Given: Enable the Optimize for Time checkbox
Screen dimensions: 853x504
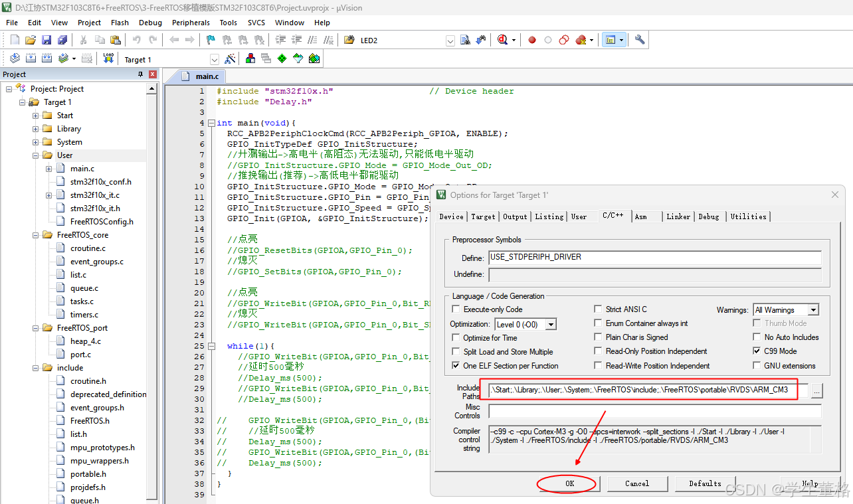Looking at the screenshot, I should pos(456,337).
